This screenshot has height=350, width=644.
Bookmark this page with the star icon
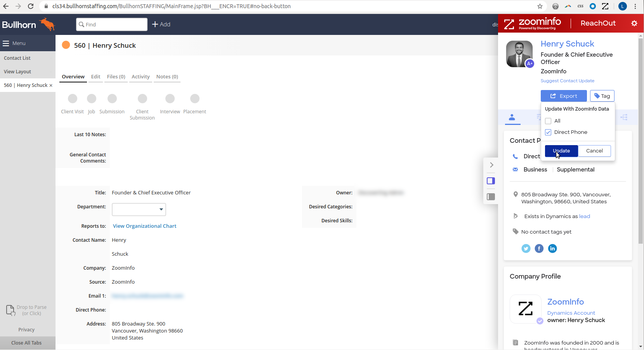[x=540, y=6]
